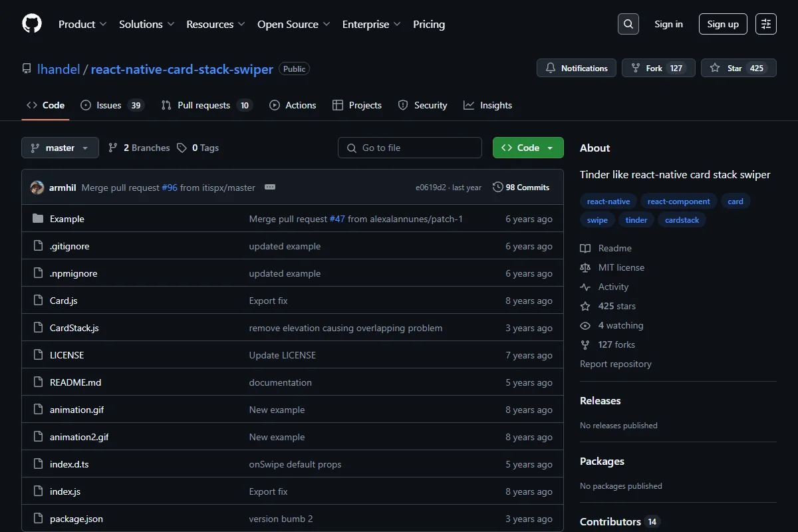Open the Product menu dropdown
798x532 pixels.
[82, 24]
